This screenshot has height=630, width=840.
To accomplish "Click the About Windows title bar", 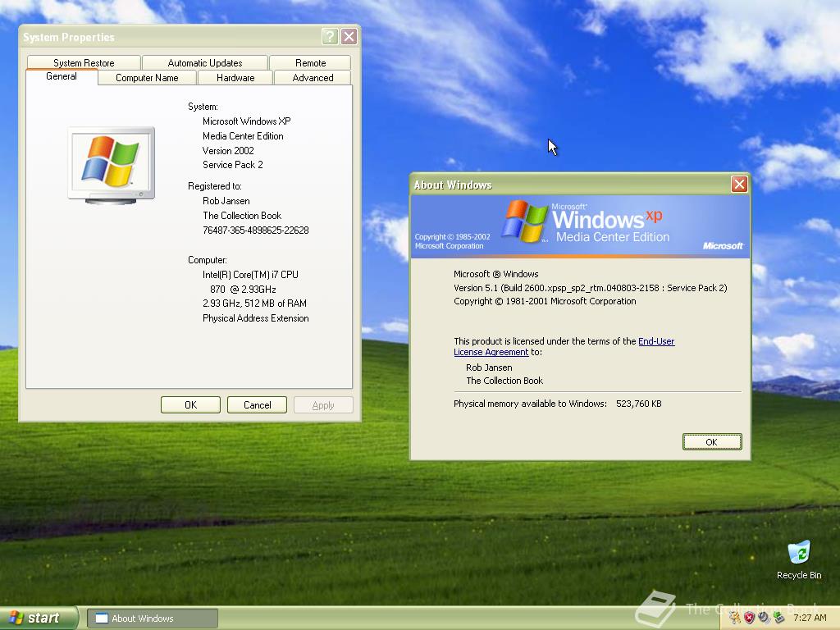I will pyautogui.click(x=571, y=185).
